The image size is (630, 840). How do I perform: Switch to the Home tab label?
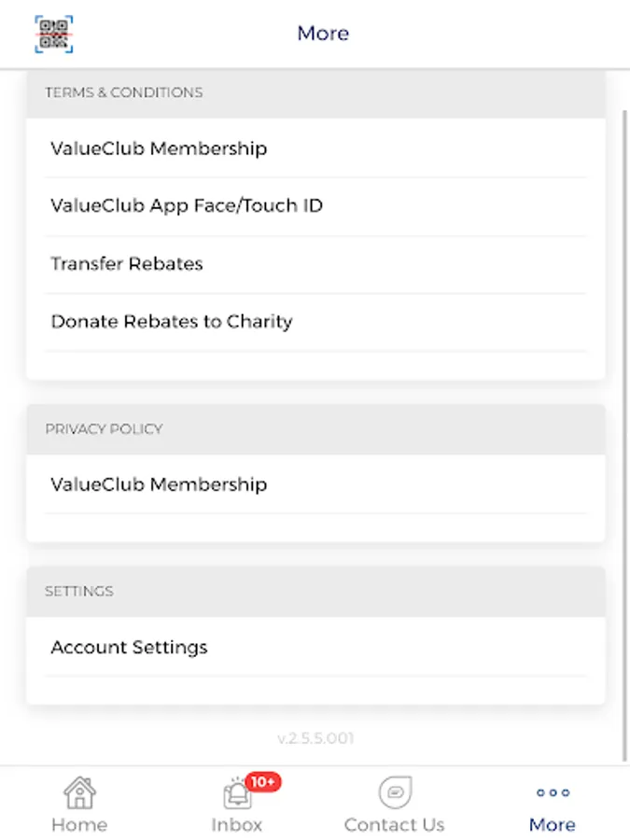tap(79, 825)
